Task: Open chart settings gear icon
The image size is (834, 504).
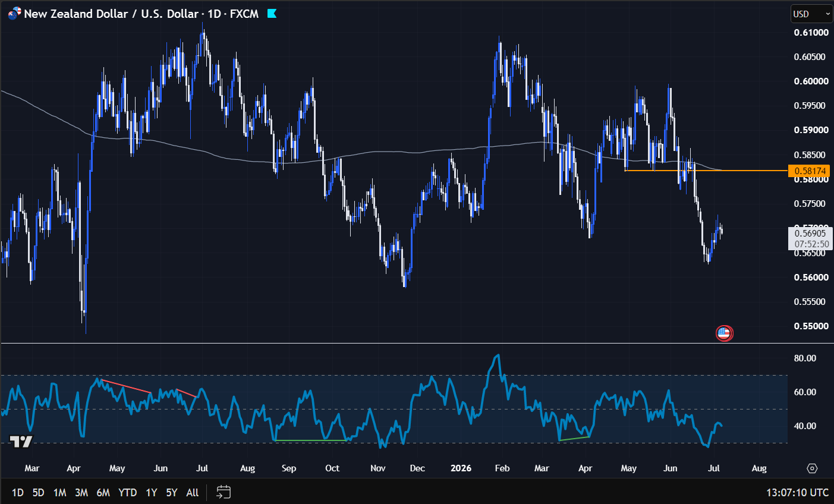Action: pos(812,468)
